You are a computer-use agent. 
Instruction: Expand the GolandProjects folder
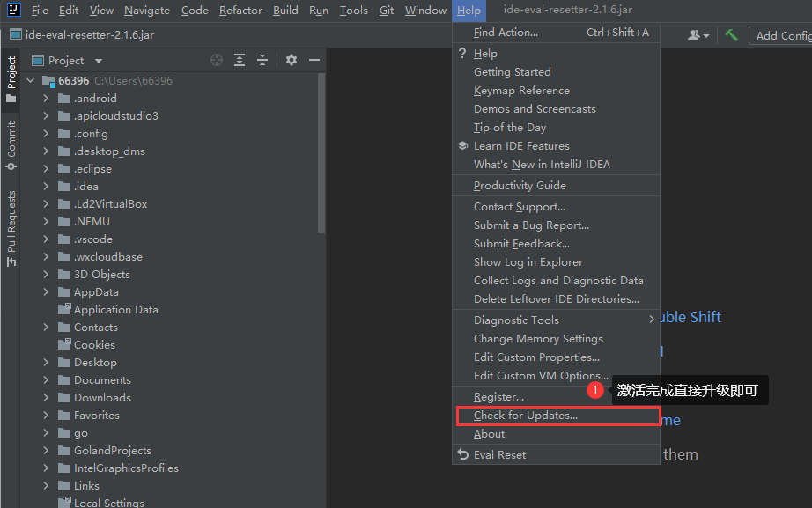(46, 451)
